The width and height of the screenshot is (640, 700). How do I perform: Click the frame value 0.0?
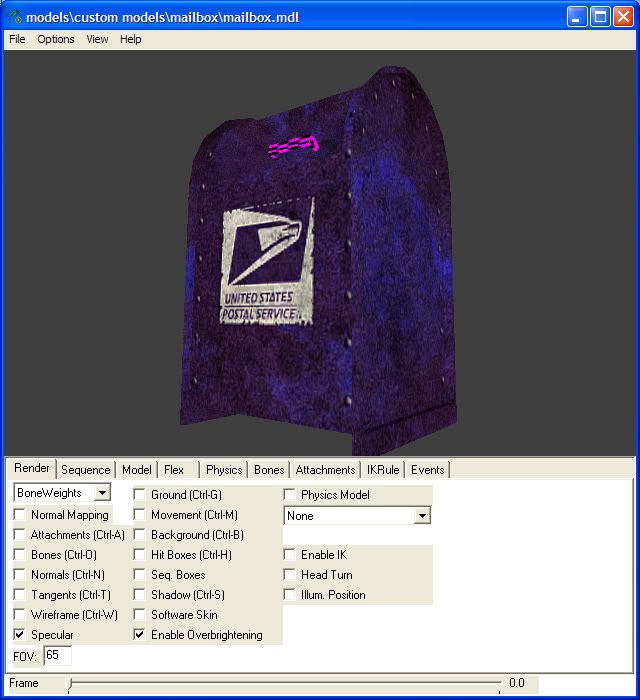[517, 683]
